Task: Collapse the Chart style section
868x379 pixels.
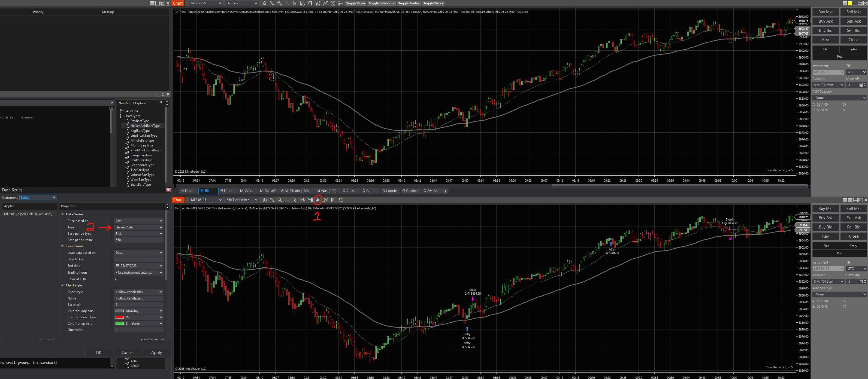Action: point(62,285)
